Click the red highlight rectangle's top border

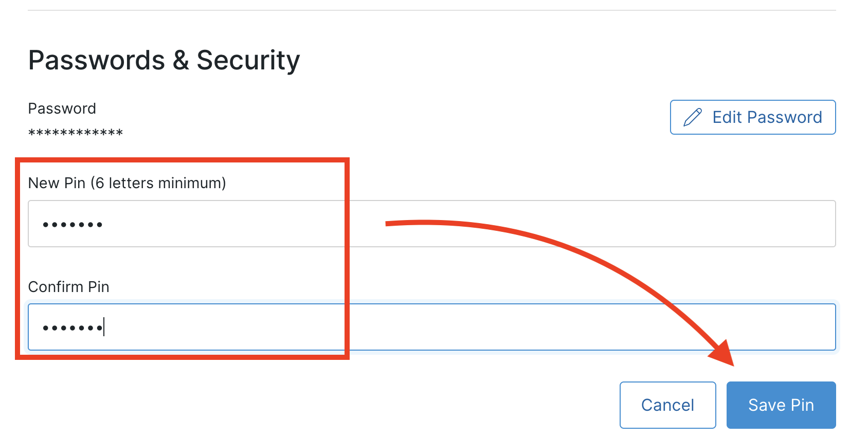tap(183, 160)
